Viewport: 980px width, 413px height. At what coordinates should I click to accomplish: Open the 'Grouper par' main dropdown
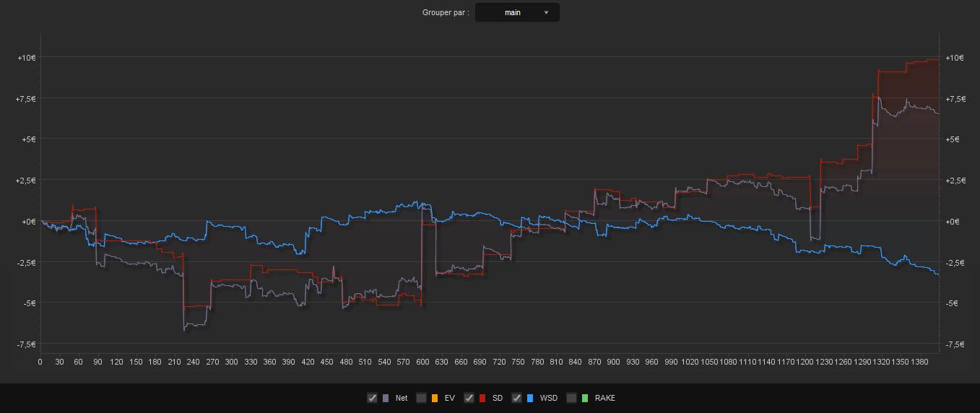coord(517,12)
